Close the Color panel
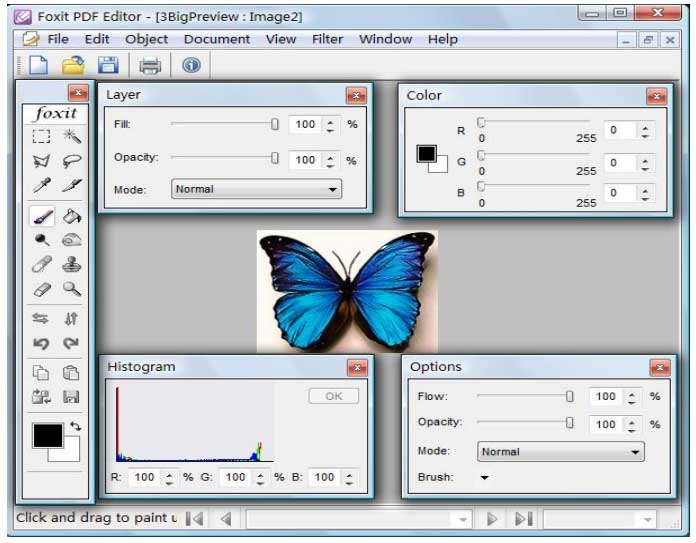 tap(656, 96)
